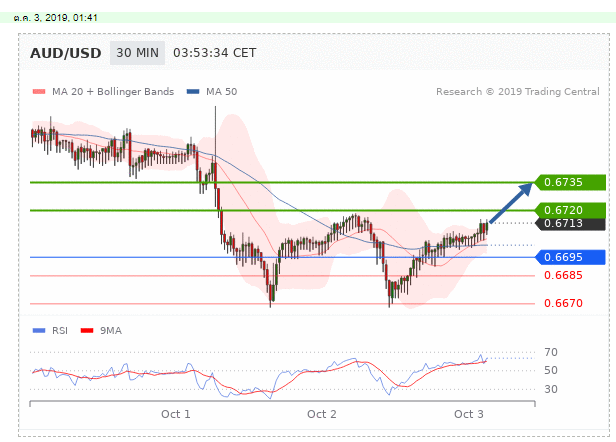Click the 0.6720 resistance level tag
616x442 pixels.
click(570, 210)
